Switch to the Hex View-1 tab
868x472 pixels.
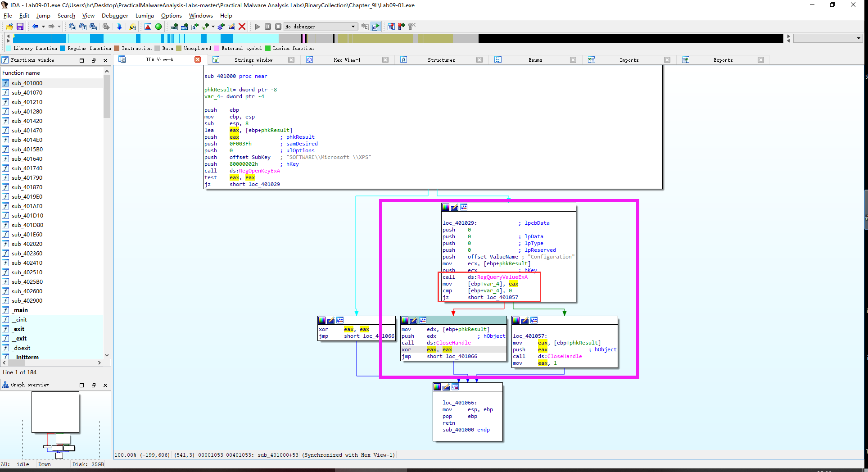tap(347, 60)
